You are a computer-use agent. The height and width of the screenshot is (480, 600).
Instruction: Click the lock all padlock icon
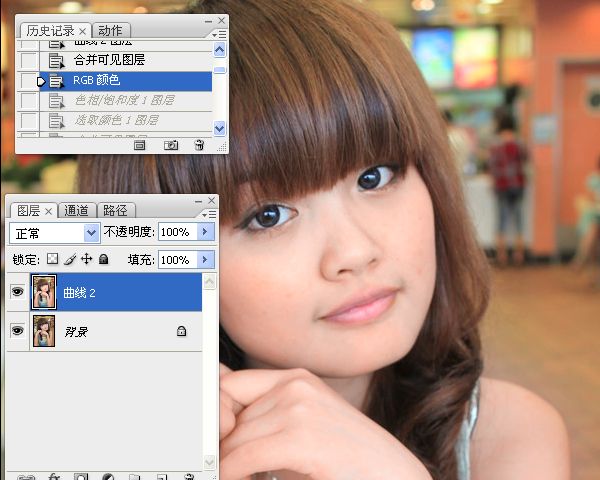click(x=103, y=259)
